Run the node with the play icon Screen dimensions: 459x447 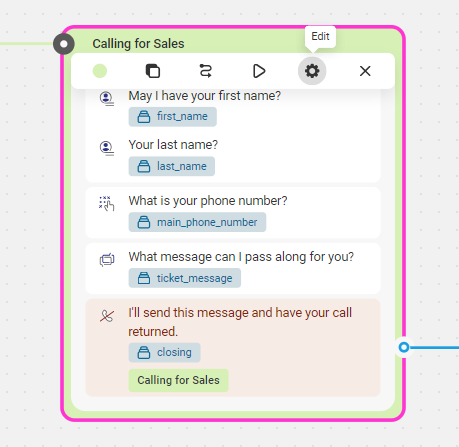click(259, 71)
